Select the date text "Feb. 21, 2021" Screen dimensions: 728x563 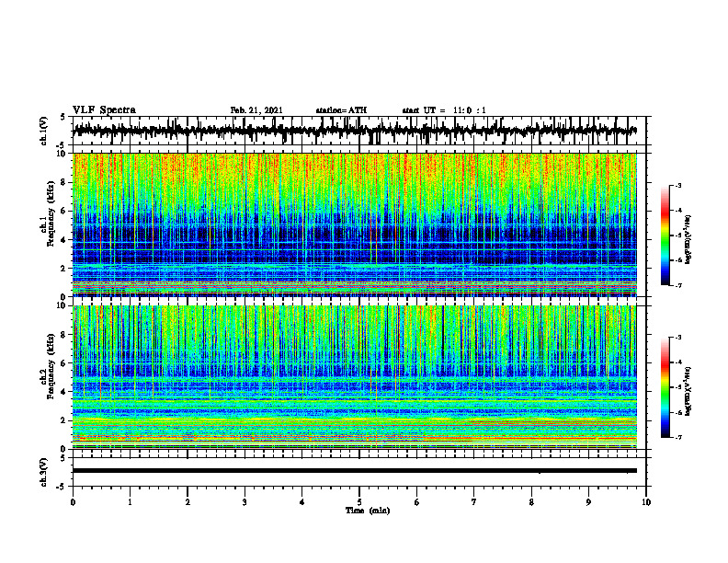click(x=256, y=110)
